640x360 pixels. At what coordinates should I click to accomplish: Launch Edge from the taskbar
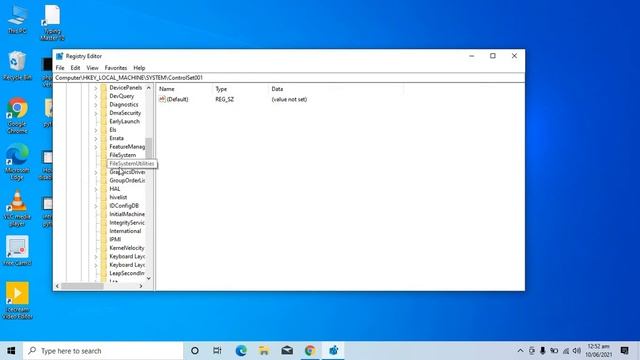241,351
